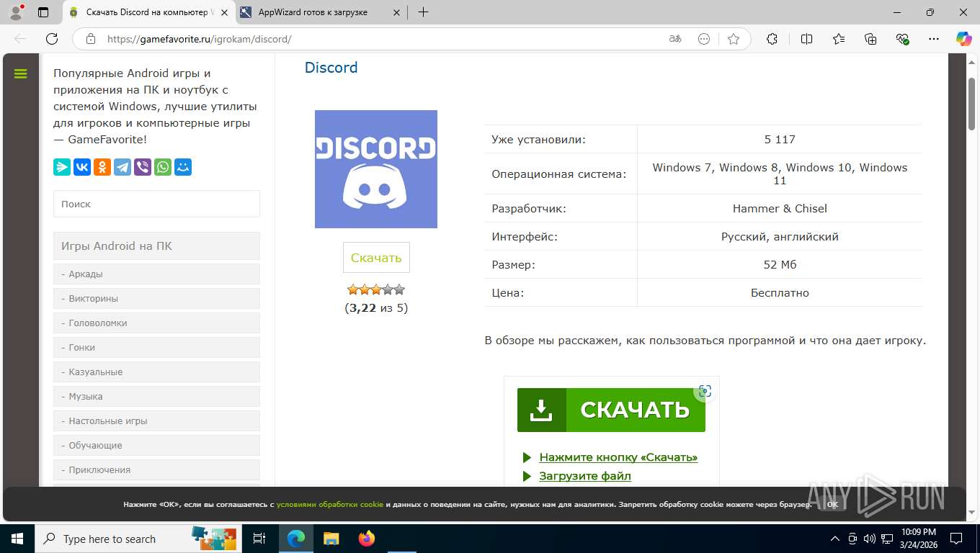Open the Музыка category
The height and width of the screenshot is (553, 980).
click(x=156, y=396)
